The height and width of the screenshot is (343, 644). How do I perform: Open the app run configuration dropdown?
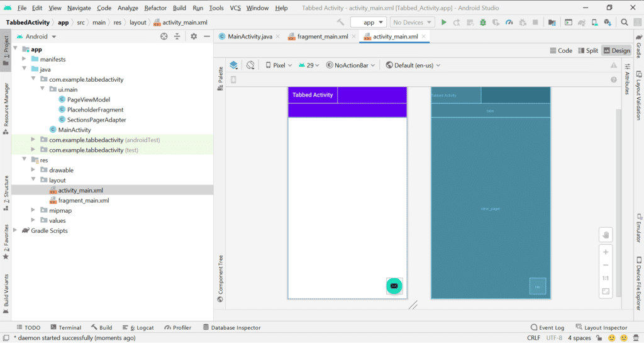(369, 22)
